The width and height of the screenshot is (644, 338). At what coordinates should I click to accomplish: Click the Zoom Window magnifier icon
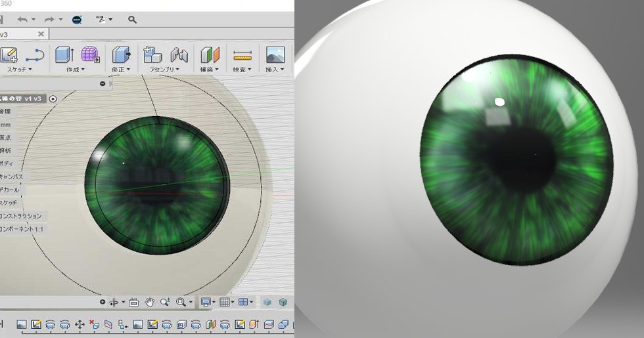click(181, 303)
